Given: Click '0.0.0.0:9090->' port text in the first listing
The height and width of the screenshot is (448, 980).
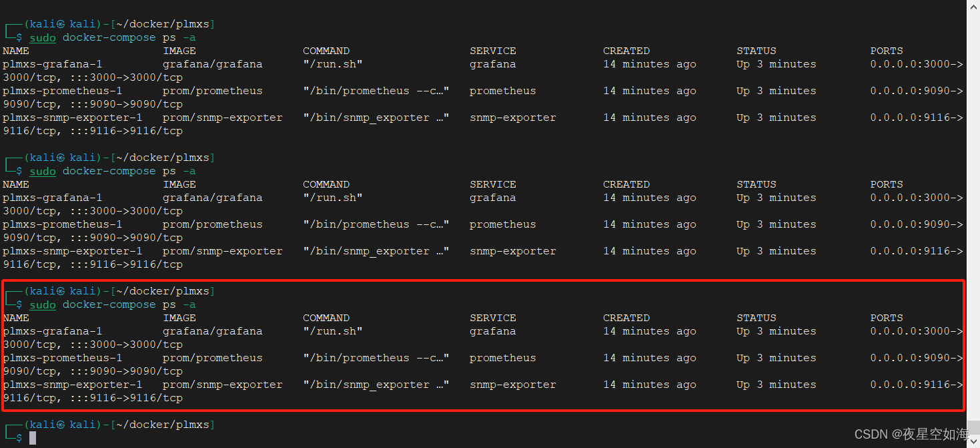Looking at the screenshot, I should coord(917,91).
